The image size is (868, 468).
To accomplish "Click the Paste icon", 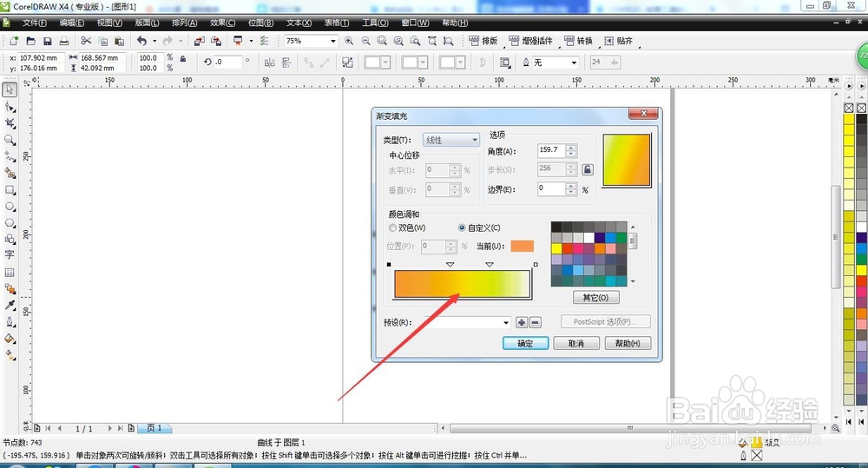I will point(119,41).
